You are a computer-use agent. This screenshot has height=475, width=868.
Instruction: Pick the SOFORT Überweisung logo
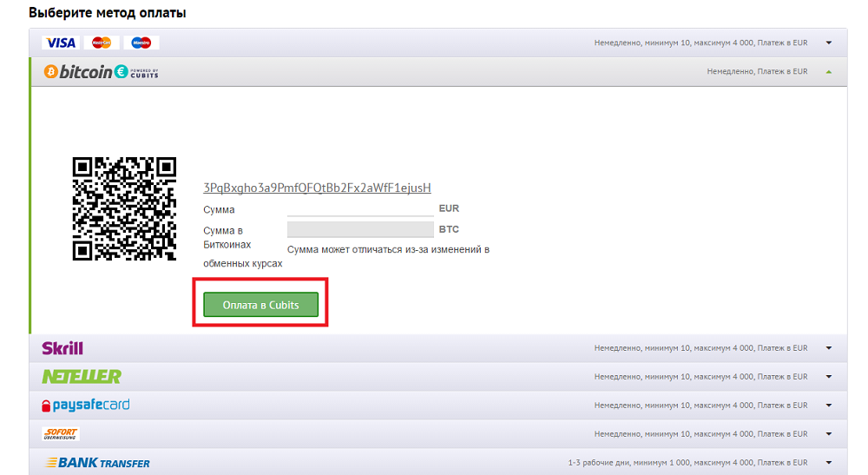[x=61, y=433]
